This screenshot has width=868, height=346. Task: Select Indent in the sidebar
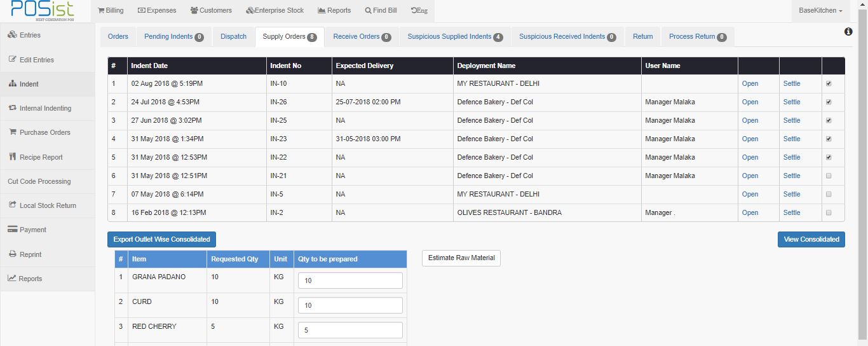[x=47, y=84]
